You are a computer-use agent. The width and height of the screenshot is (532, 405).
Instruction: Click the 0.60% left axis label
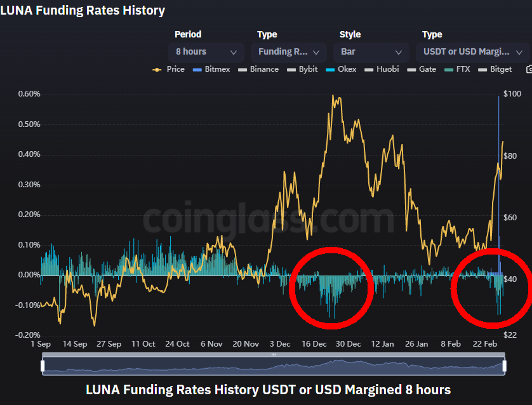click(x=29, y=94)
